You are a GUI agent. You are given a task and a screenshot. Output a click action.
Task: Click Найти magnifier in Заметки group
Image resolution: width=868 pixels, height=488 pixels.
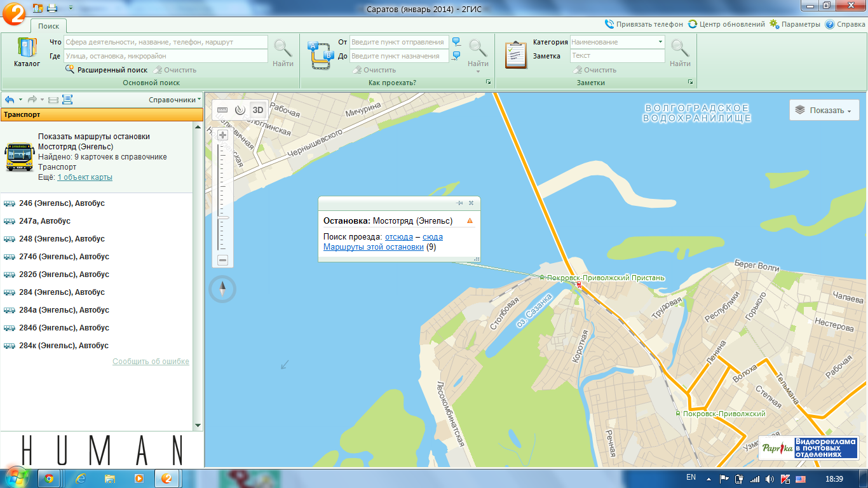coord(680,52)
